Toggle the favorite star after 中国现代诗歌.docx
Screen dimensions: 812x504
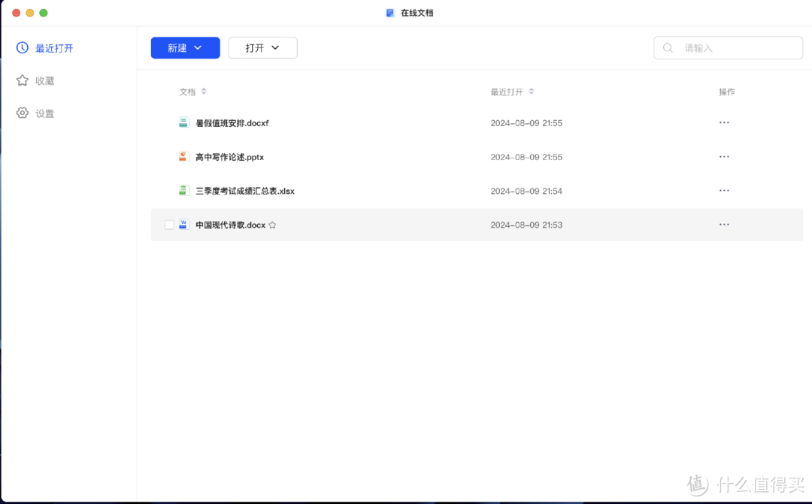click(x=271, y=224)
